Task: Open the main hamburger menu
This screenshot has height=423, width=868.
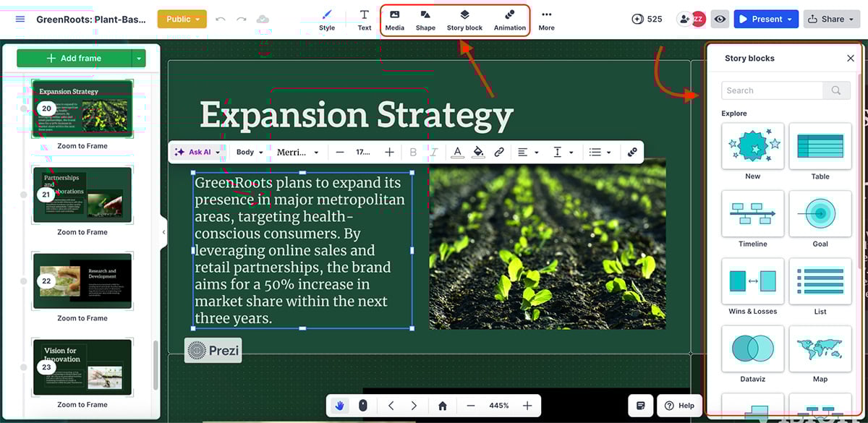Action: point(20,19)
